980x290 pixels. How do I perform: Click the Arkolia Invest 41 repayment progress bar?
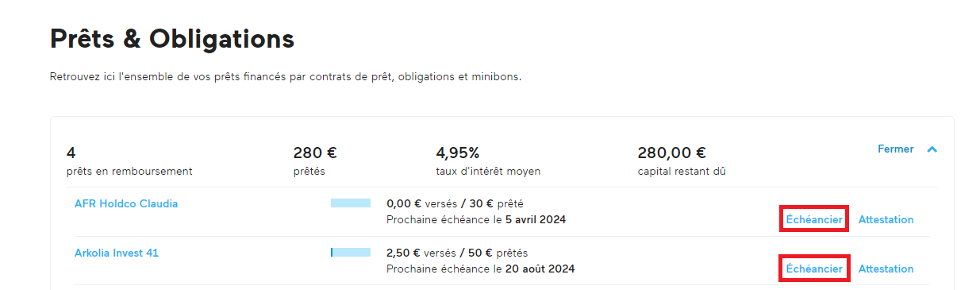(351, 253)
